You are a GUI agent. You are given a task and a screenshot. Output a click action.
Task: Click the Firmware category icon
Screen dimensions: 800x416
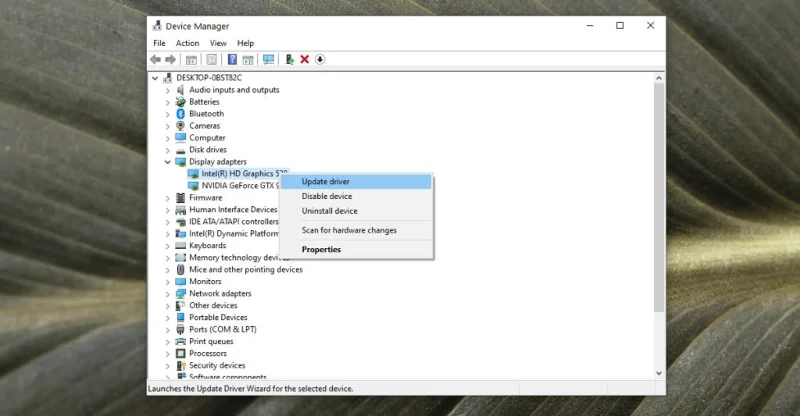tap(181, 198)
